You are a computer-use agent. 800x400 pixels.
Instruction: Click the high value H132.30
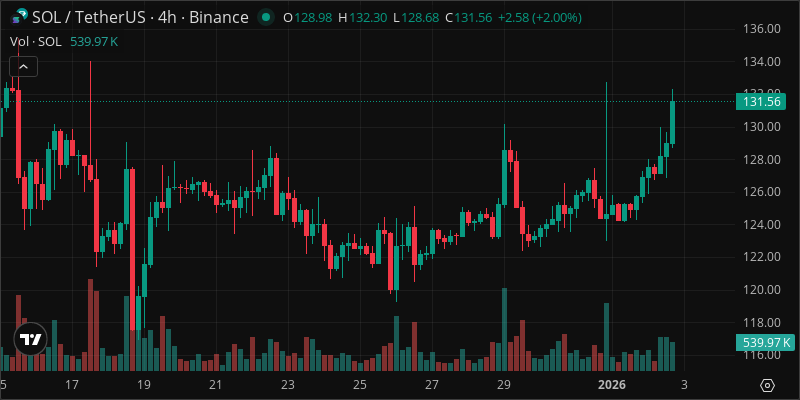point(363,18)
